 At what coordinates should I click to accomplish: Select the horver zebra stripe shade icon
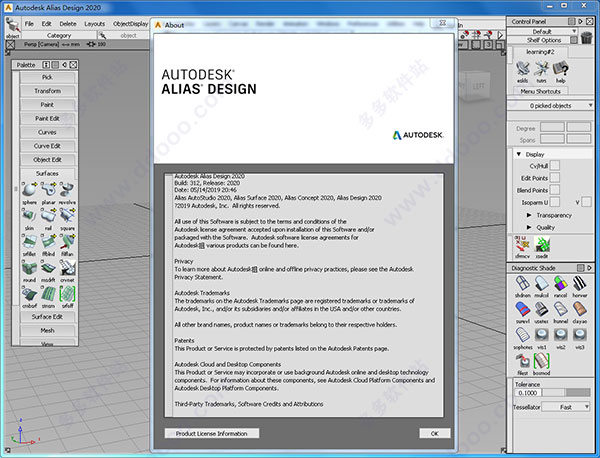[580, 284]
